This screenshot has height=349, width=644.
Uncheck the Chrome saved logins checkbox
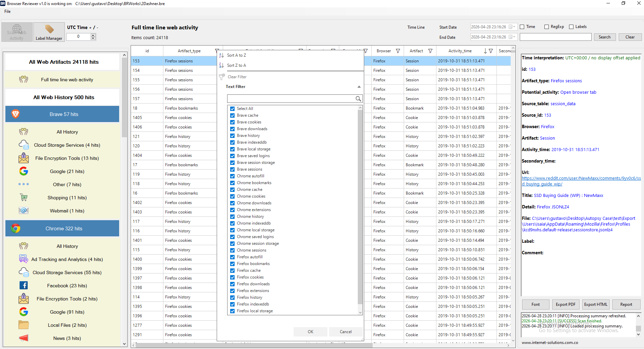233,237
